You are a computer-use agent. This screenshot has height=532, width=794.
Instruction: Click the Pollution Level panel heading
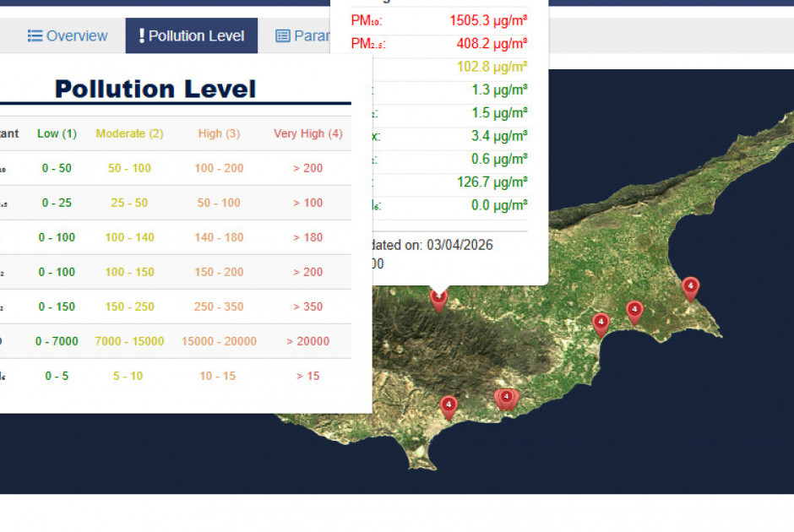coord(155,89)
